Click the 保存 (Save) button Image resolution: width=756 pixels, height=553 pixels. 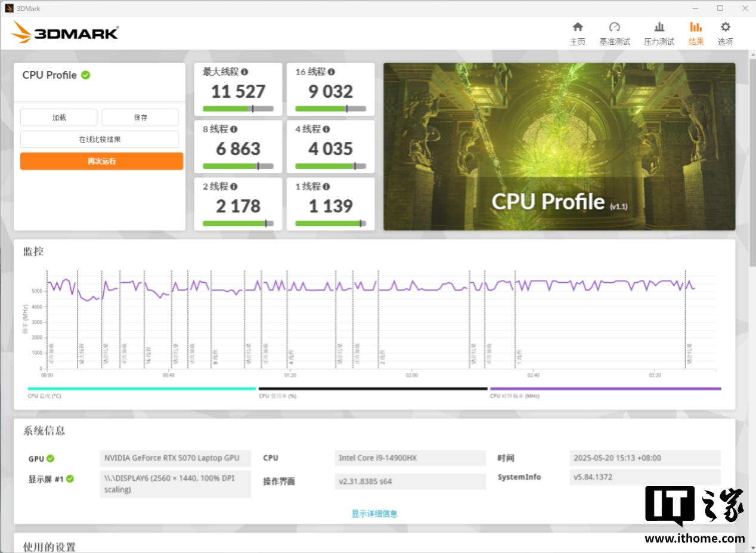coord(140,118)
